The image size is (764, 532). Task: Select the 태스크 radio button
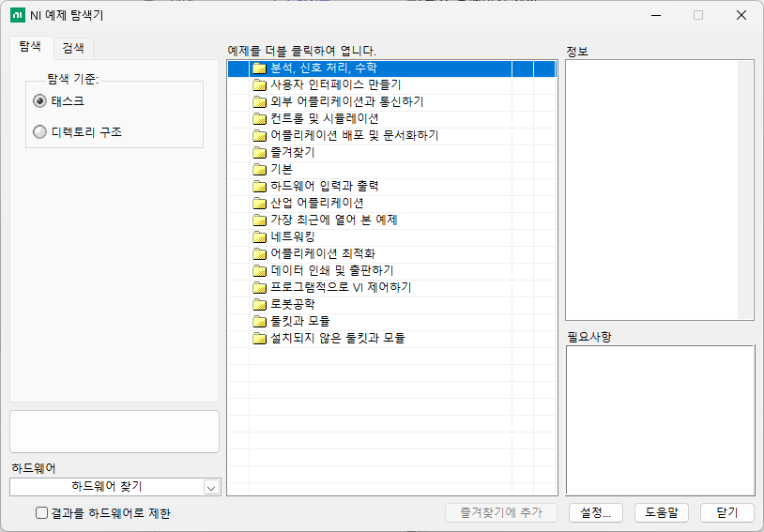(39, 101)
